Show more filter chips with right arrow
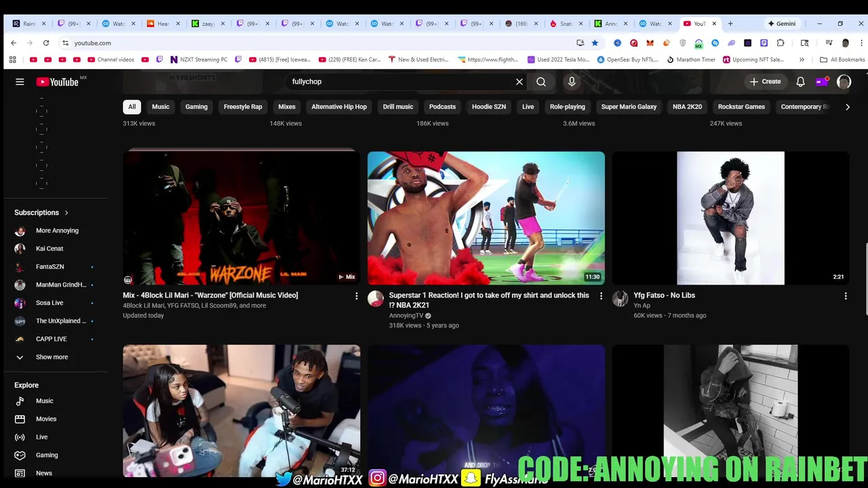This screenshot has width=868, height=488. [x=847, y=107]
